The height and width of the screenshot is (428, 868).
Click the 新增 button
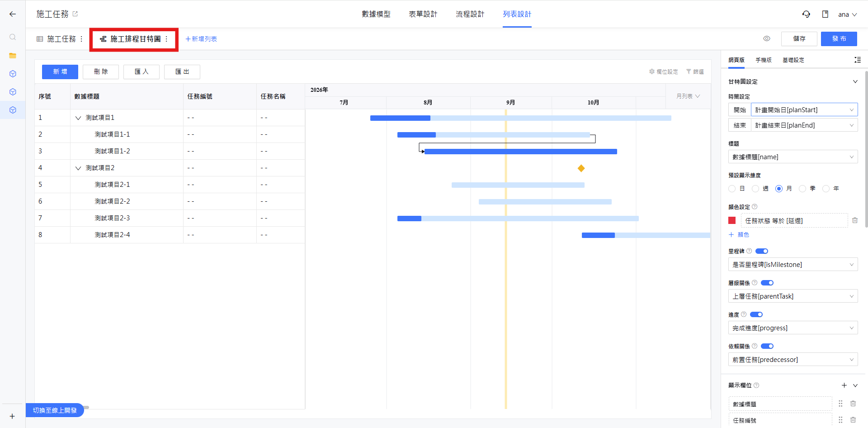coord(60,71)
